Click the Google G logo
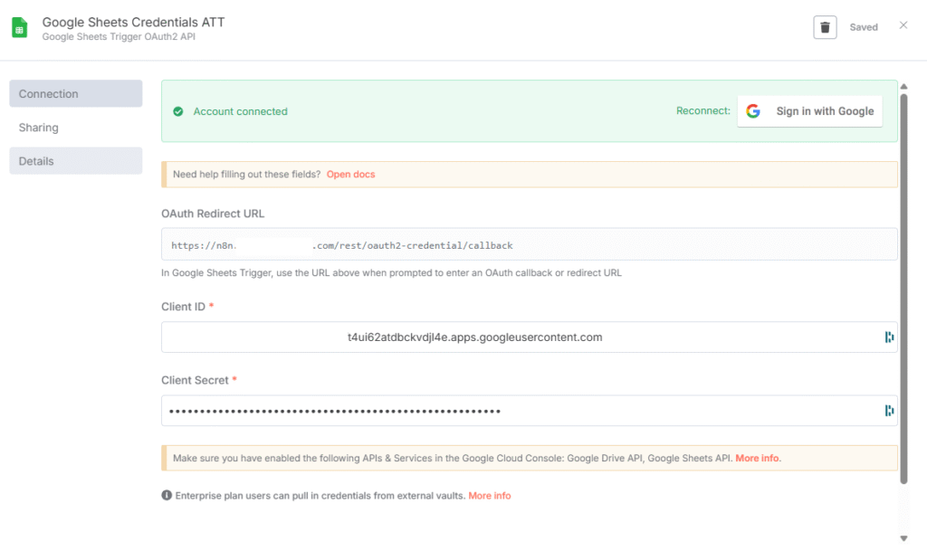 (753, 111)
